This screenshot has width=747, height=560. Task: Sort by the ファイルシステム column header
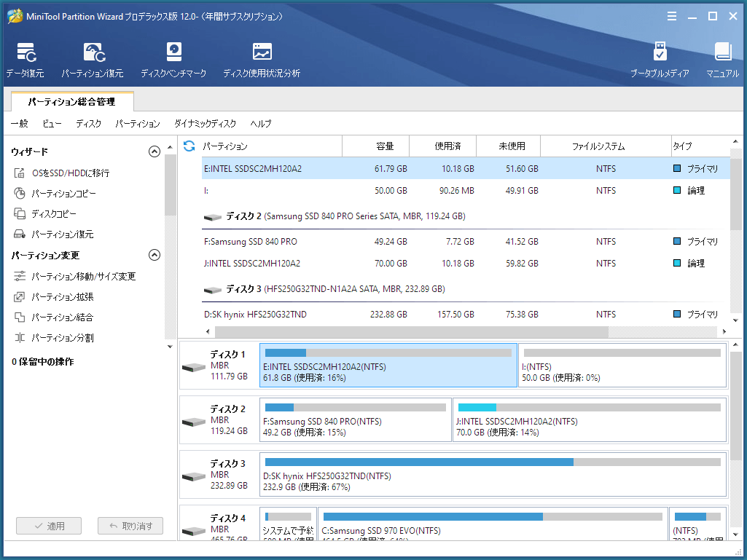[x=606, y=146]
